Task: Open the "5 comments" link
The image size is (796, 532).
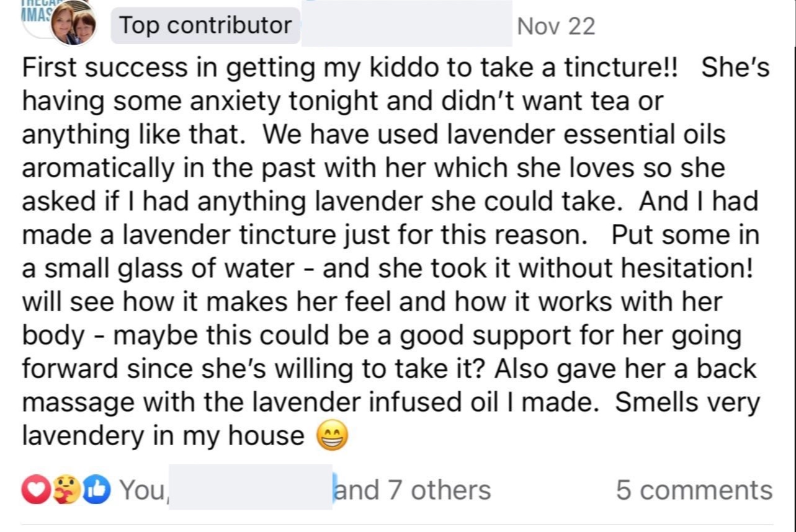Action: click(x=694, y=490)
